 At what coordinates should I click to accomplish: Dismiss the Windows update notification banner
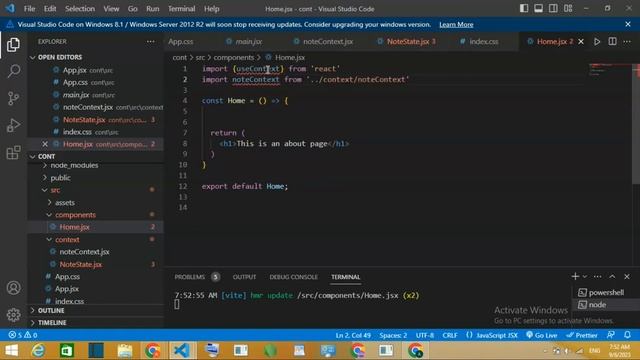coord(628,24)
